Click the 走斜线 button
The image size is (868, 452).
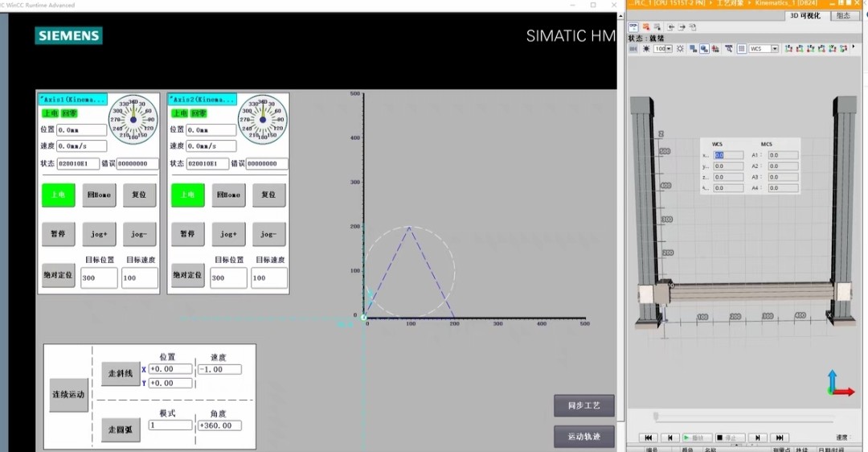tap(120, 374)
